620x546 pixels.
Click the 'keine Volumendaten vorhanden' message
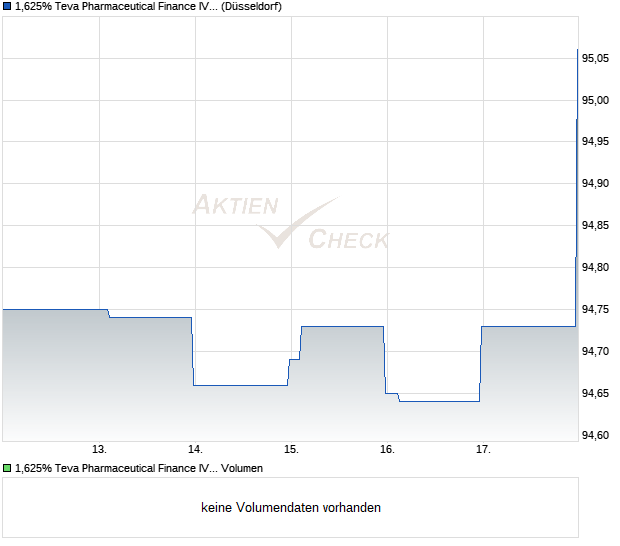click(291, 508)
